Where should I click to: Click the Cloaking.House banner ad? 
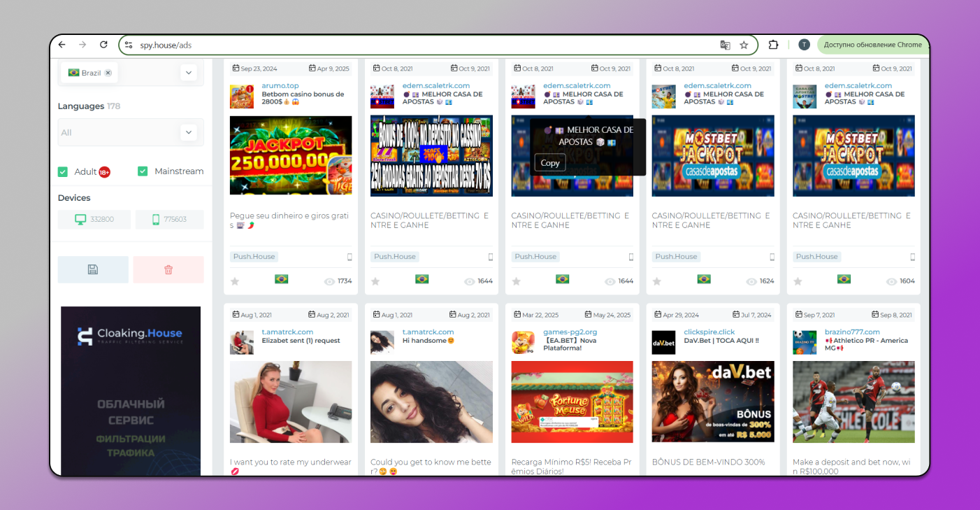click(x=131, y=390)
